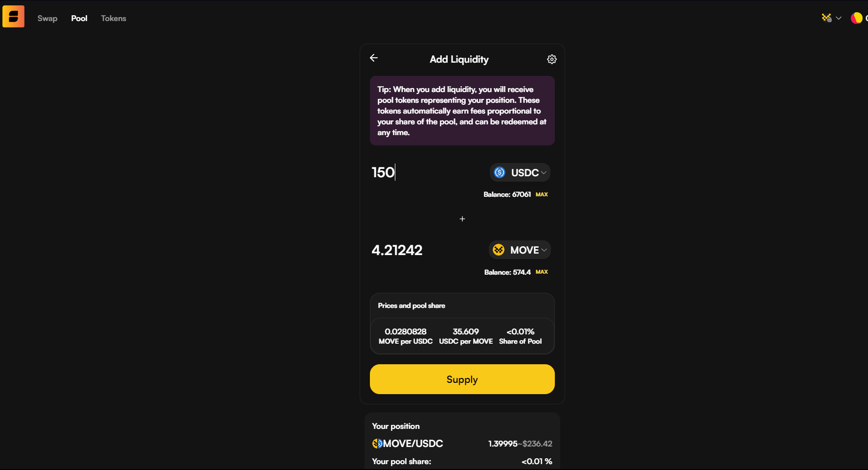Expand the USDC token dropdown
The height and width of the screenshot is (470, 868).
point(520,172)
